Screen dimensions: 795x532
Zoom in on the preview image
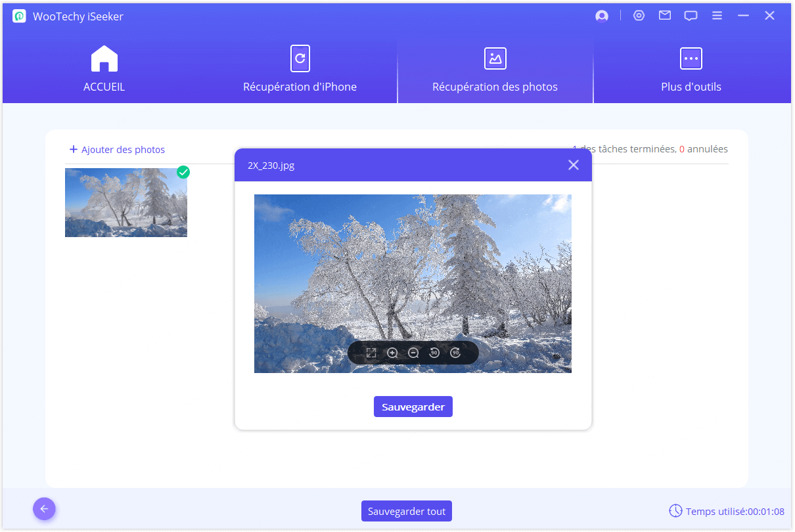[x=392, y=353]
